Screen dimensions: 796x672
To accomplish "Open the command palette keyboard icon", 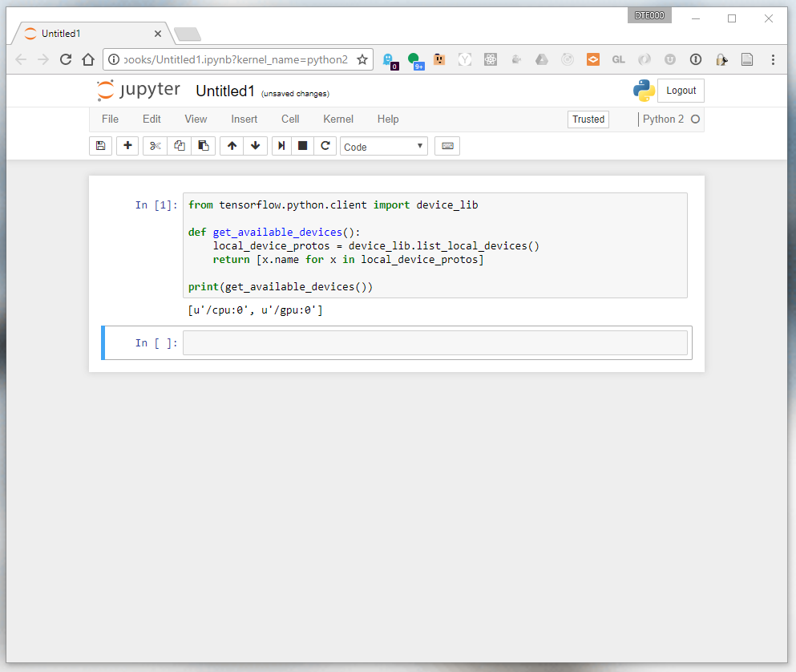I will 447,146.
